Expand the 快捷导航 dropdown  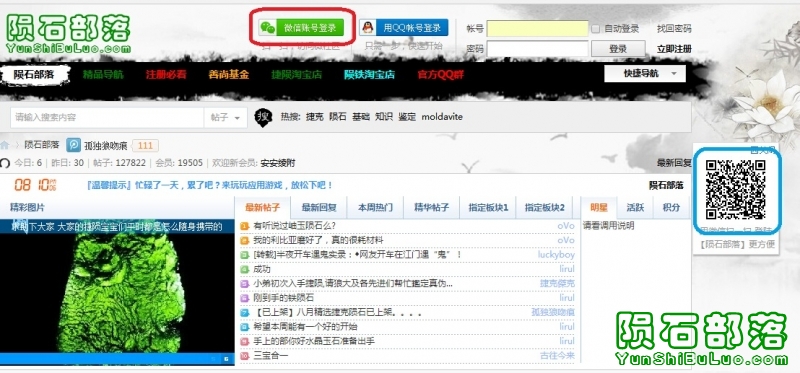(x=645, y=73)
